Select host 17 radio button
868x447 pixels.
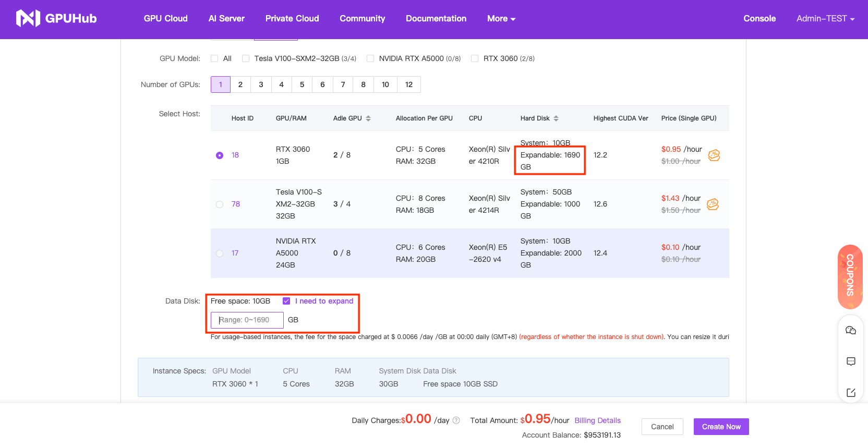coord(220,253)
